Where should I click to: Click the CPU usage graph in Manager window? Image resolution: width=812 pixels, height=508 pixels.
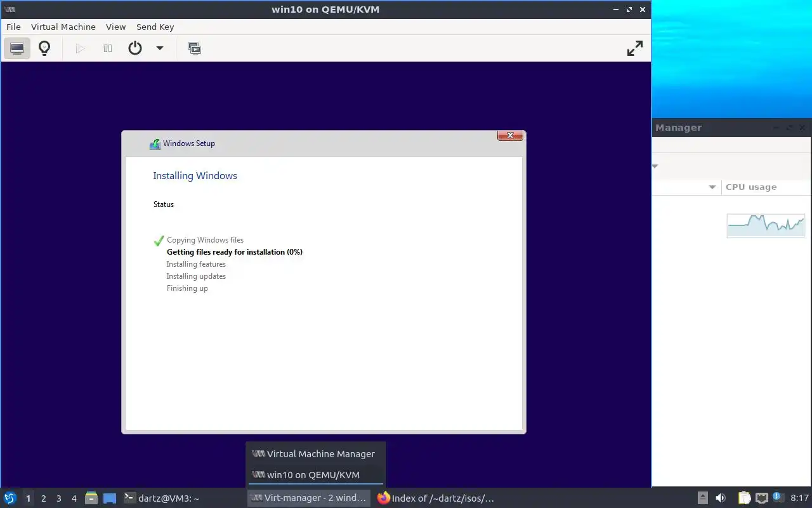(766, 225)
